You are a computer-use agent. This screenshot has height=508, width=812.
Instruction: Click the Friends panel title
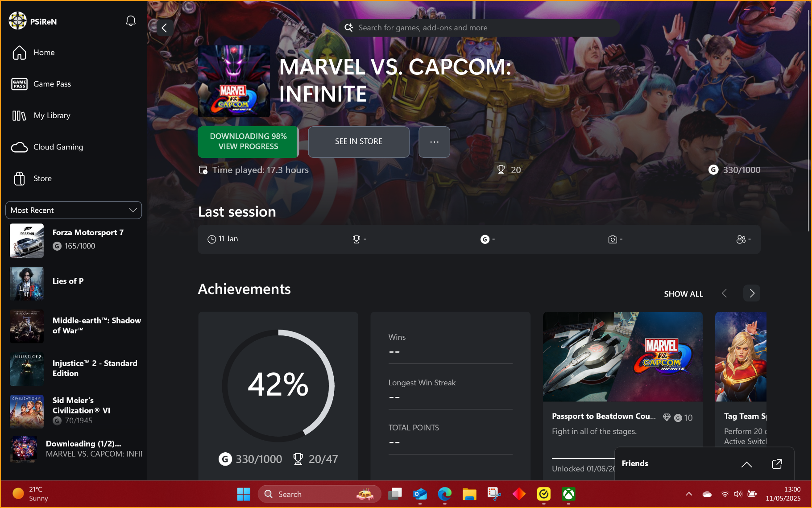pos(635,463)
